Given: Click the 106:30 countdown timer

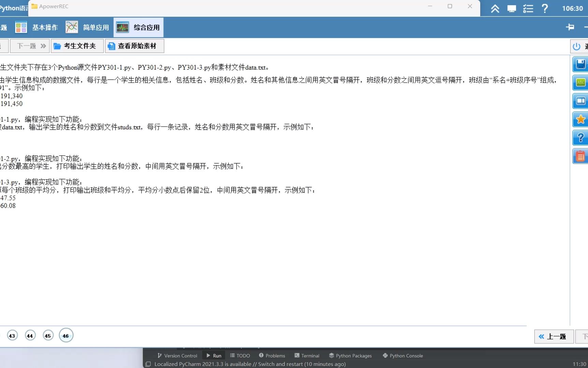Looking at the screenshot, I should [x=572, y=9].
